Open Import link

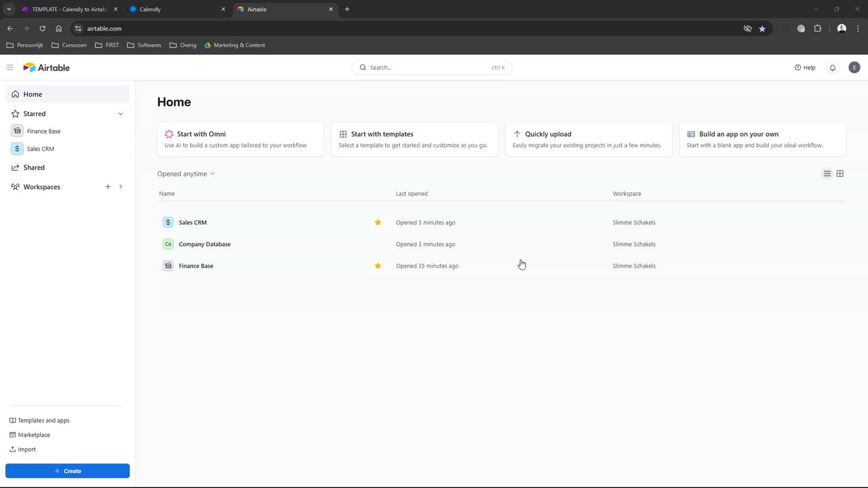click(x=22, y=449)
